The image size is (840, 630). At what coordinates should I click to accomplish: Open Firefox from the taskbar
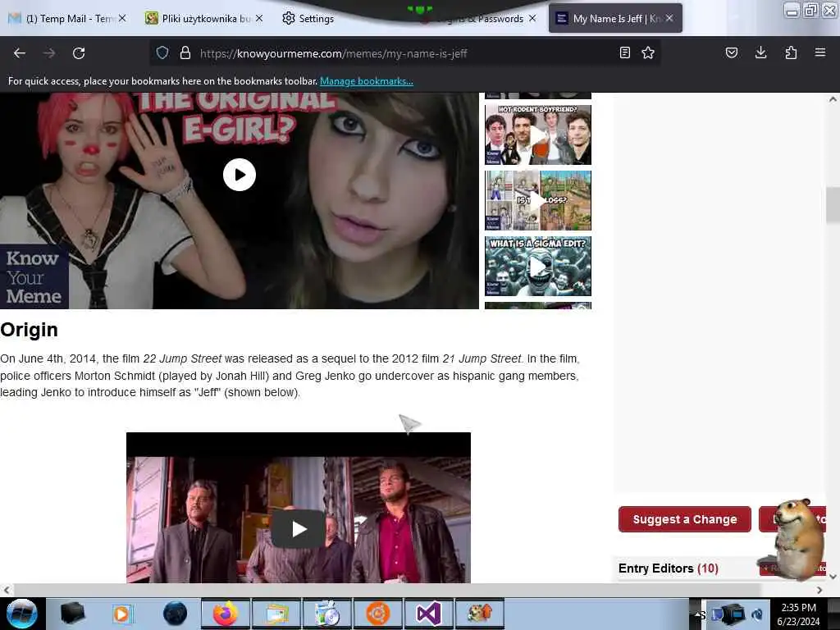(x=226, y=614)
